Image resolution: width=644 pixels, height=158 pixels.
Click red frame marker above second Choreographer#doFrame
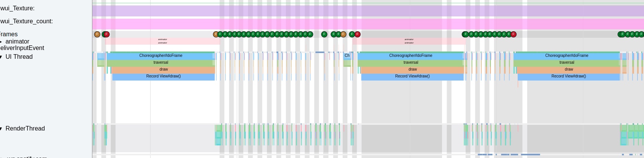pyautogui.click(x=357, y=34)
